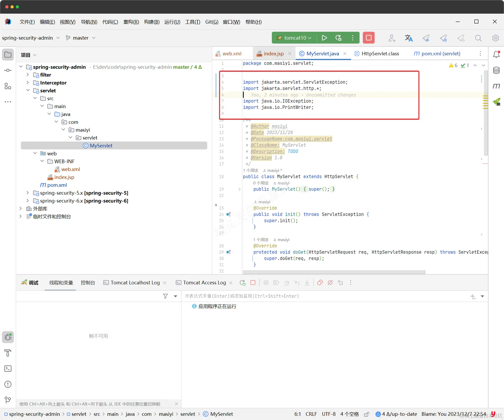The height and width of the screenshot is (420, 504).
Task: Open the Structure tool window
Action: (x=8, y=86)
